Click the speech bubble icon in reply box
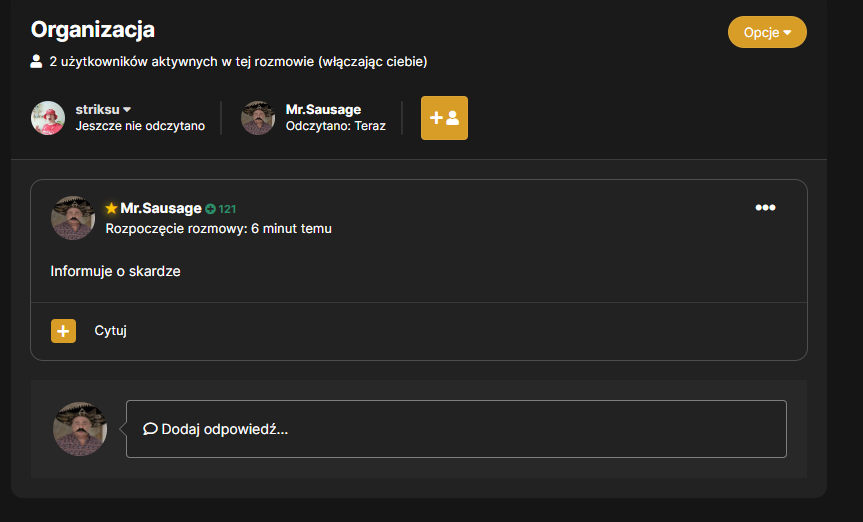The image size is (863, 522). coord(150,429)
